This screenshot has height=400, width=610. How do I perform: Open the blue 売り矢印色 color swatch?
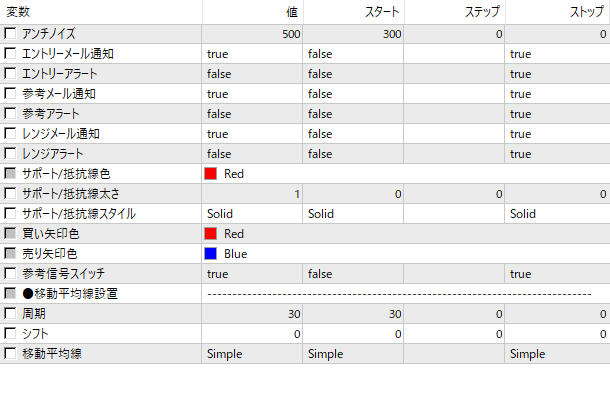[211, 254]
